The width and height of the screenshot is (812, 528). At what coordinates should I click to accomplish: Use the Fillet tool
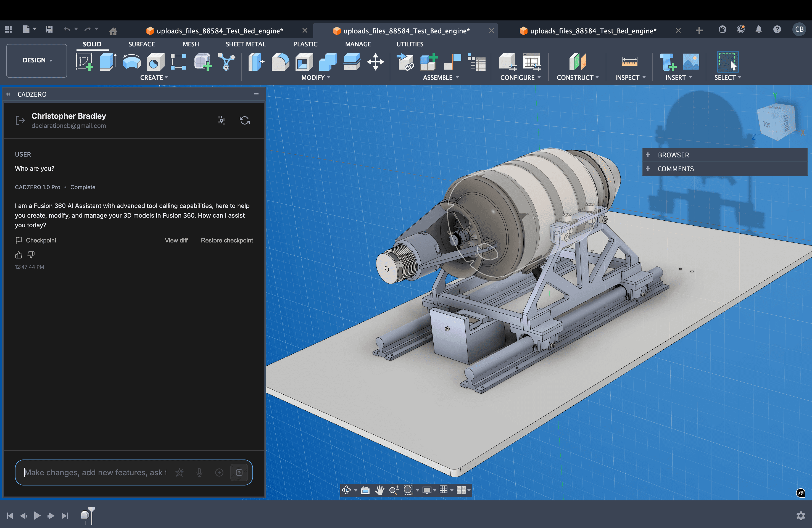click(280, 62)
